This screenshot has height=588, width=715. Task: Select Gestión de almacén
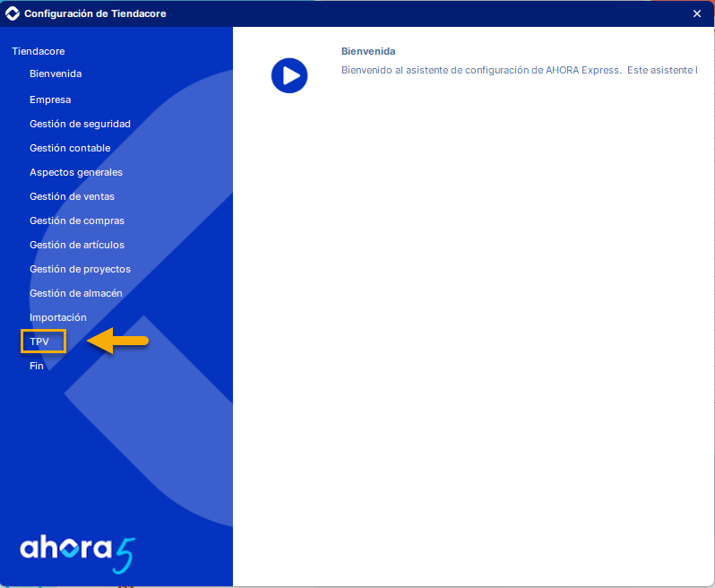[x=76, y=293]
